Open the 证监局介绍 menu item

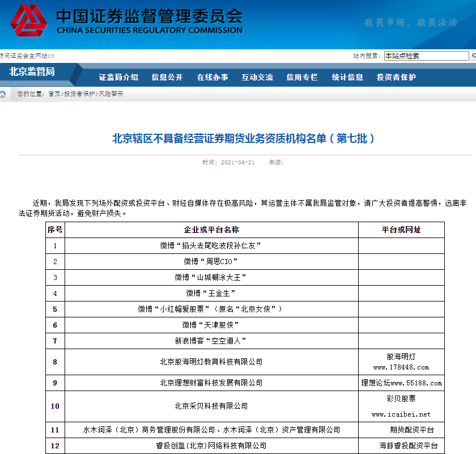pos(118,77)
